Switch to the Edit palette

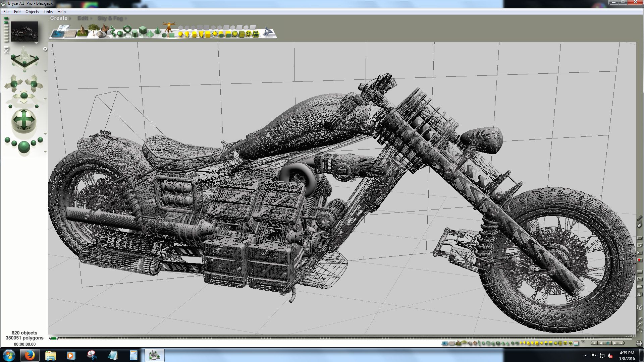(x=83, y=18)
